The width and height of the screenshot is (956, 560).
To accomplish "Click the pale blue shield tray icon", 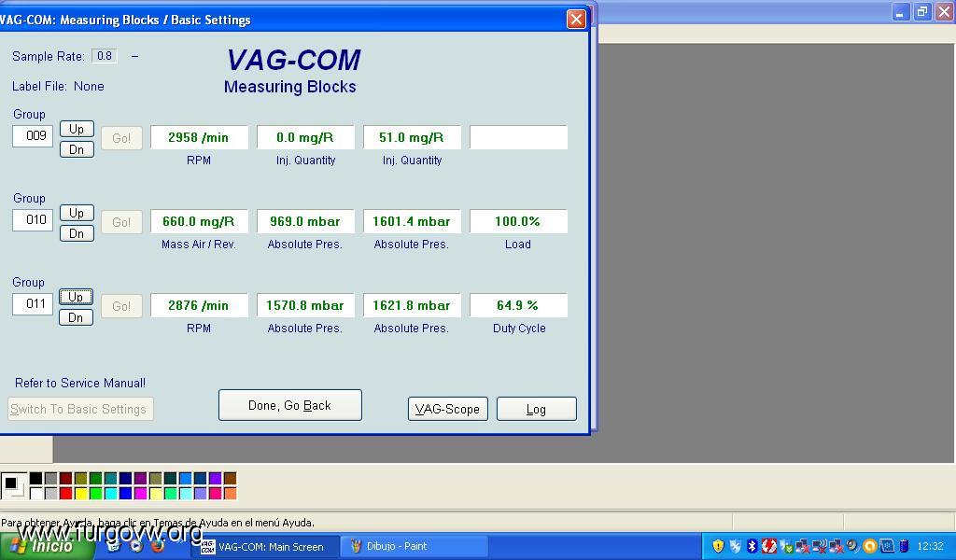I will 736,546.
